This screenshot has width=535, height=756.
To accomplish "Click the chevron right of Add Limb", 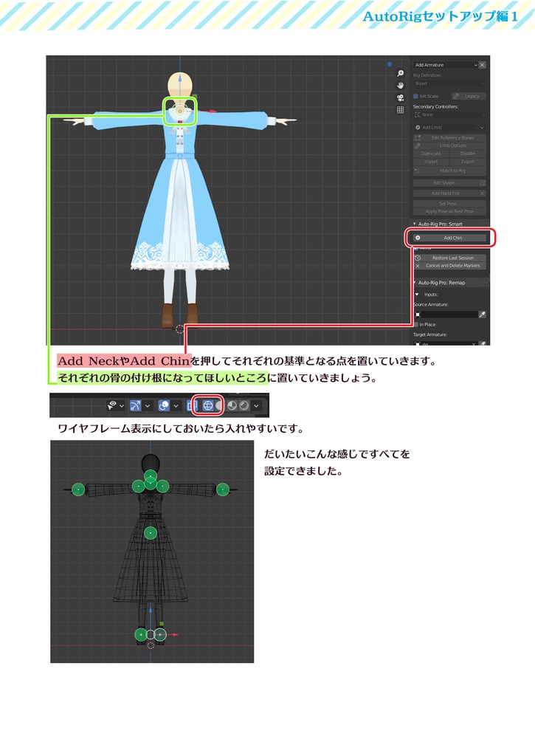I will (482, 127).
